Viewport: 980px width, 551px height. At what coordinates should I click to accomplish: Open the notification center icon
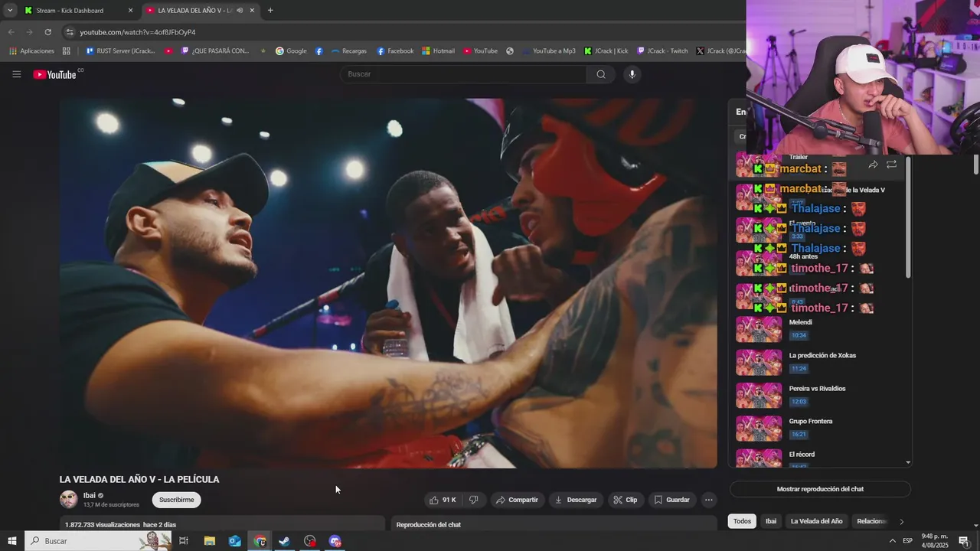pos(964,541)
